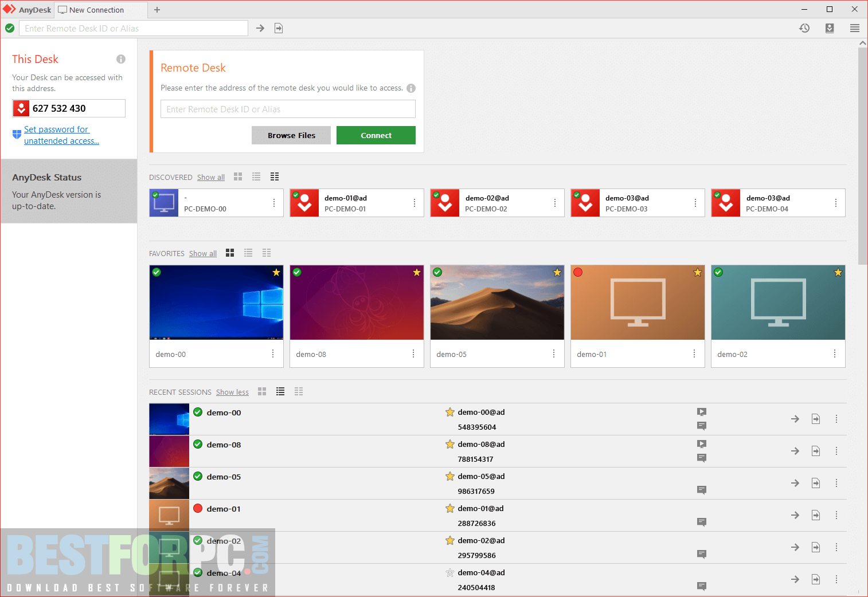Open options menu for PC-DEMO-01 card

(x=415, y=203)
